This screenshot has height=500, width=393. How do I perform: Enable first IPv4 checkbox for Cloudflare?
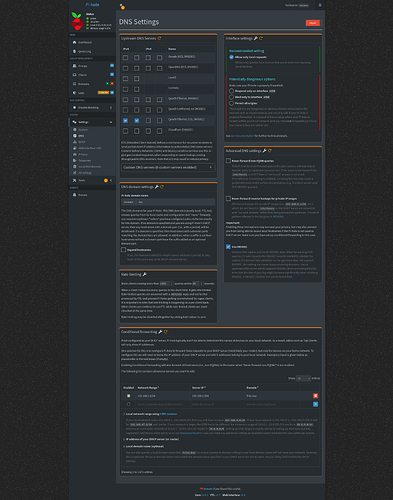[125, 131]
